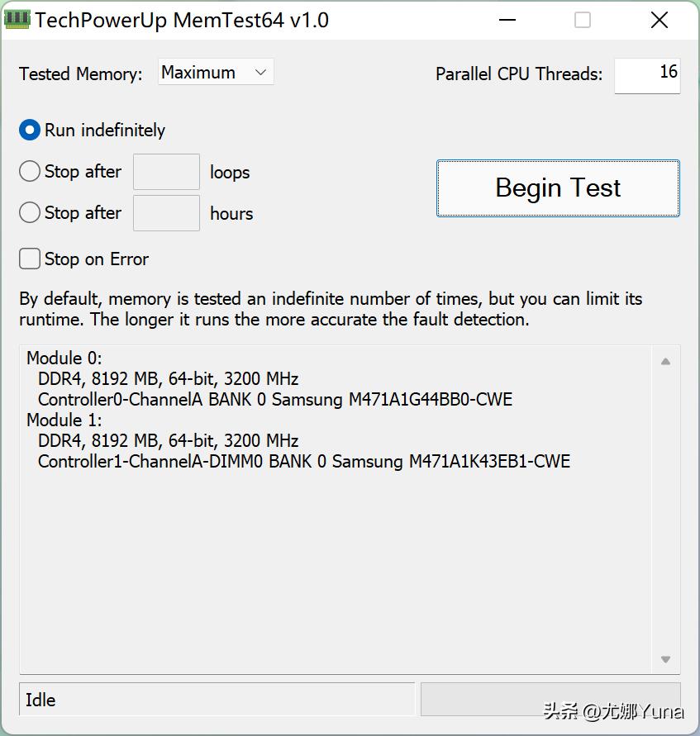Click the Begin Test button
700x736 pixels.
558,188
